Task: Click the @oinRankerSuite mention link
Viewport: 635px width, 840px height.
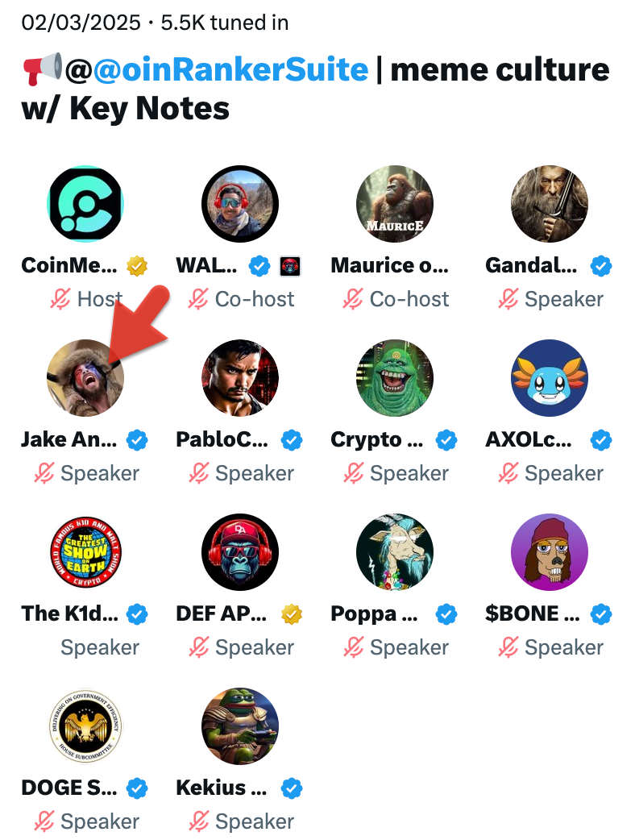Action: tap(230, 70)
